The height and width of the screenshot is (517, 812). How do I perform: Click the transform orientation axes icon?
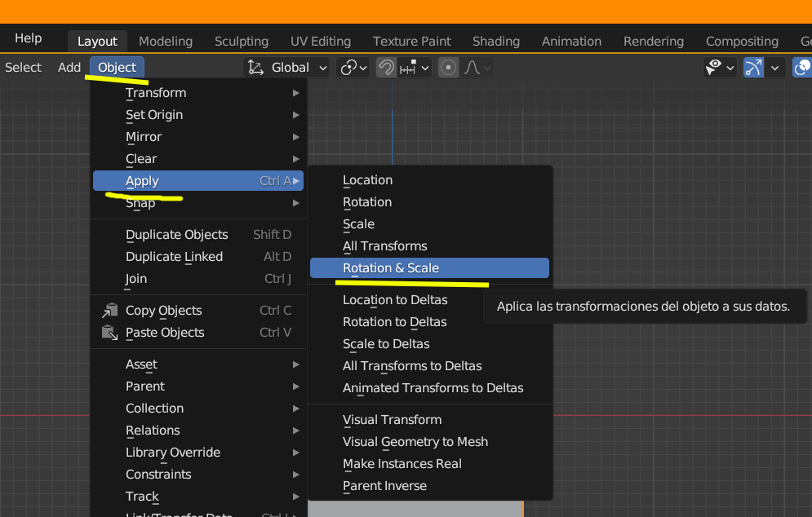click(x=256, y=68)
